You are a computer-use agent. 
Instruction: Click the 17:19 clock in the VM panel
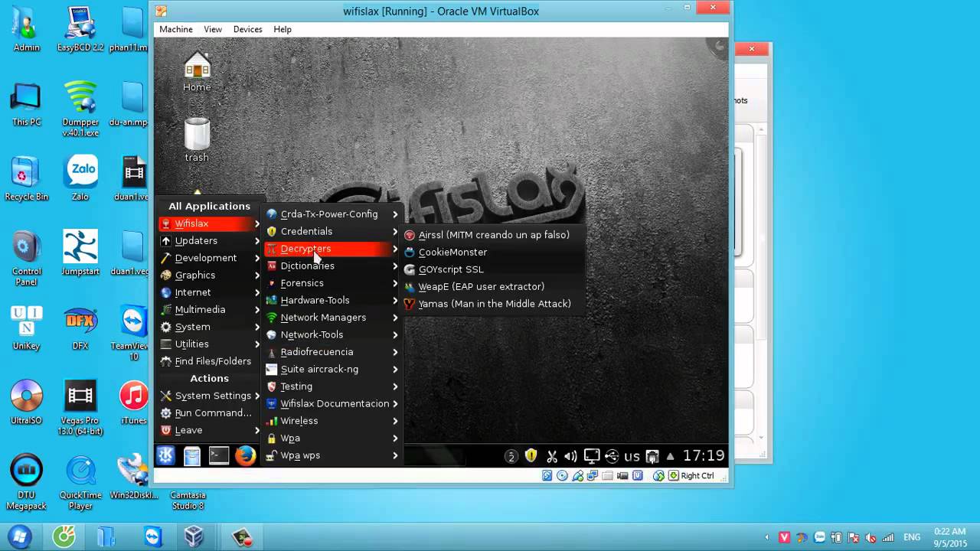tap(703, 456)
